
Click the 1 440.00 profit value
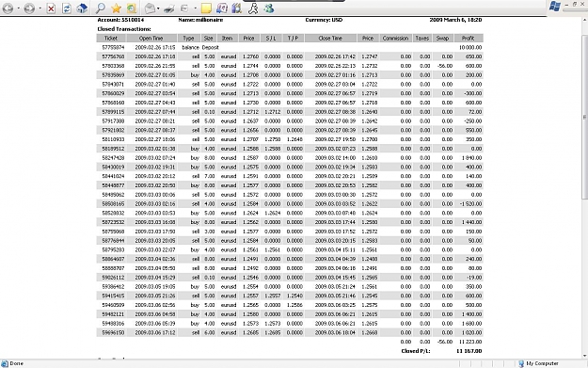pyautogui.click(x=472, y=222)
